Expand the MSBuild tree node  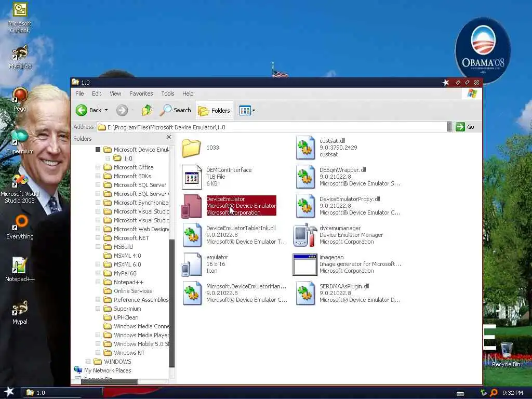click(98, 246)
